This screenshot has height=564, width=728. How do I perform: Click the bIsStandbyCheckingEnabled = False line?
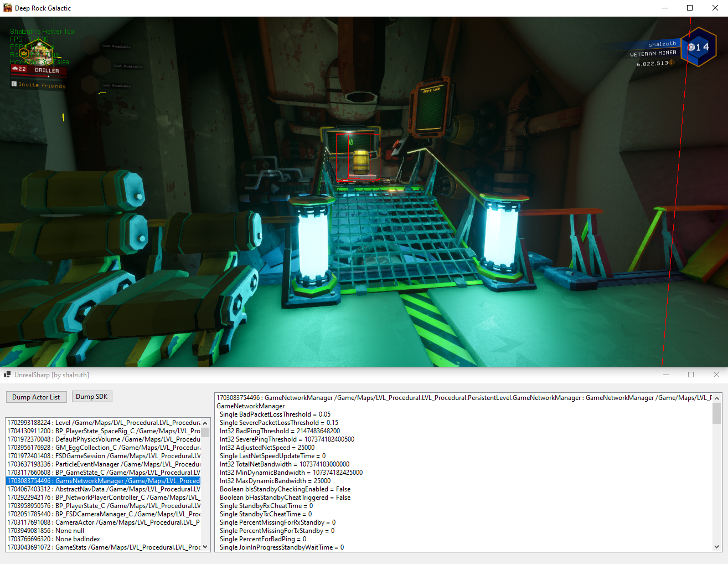click(x=285, y=489)
